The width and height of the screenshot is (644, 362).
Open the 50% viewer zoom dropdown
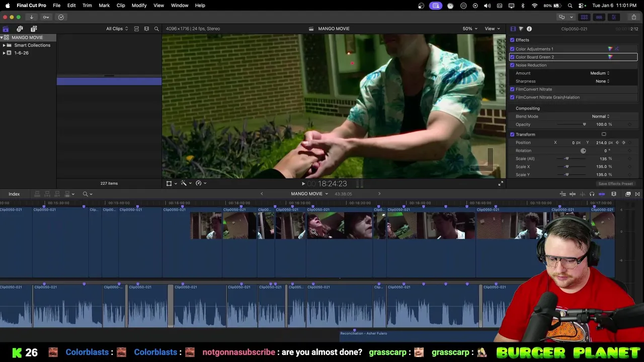point(470,29)
